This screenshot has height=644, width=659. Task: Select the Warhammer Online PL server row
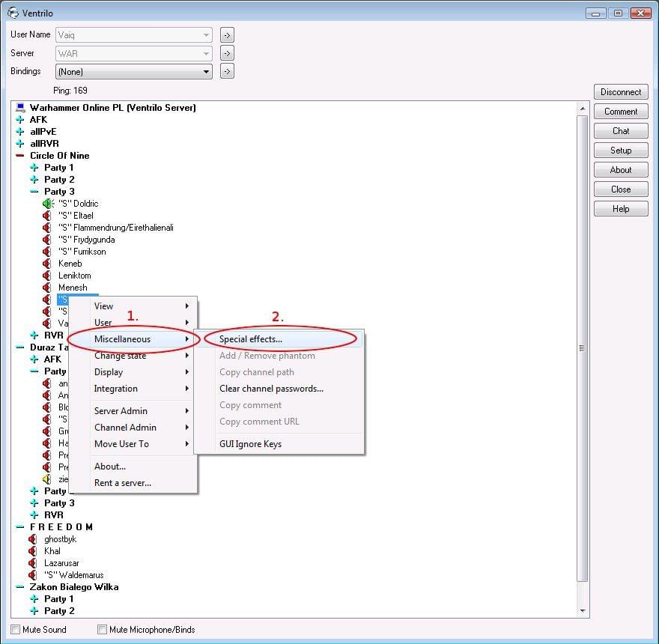pyautogui.click(x=112, y=108)
